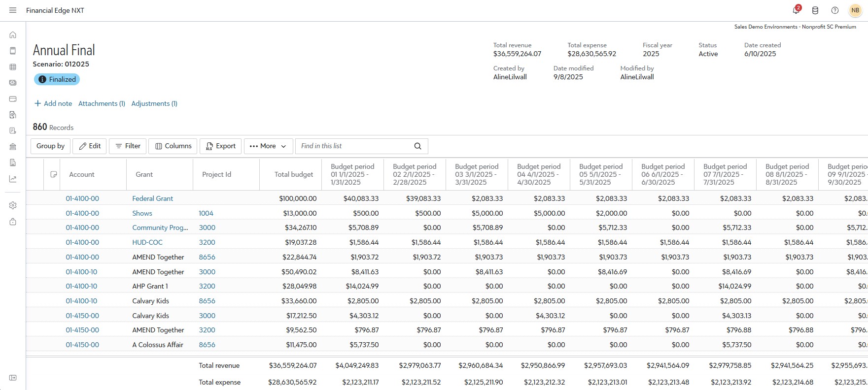Image resolution: width=868 pixels, height=390 pixels.
Task: Open the Group by options
Action: click(50, 146)
